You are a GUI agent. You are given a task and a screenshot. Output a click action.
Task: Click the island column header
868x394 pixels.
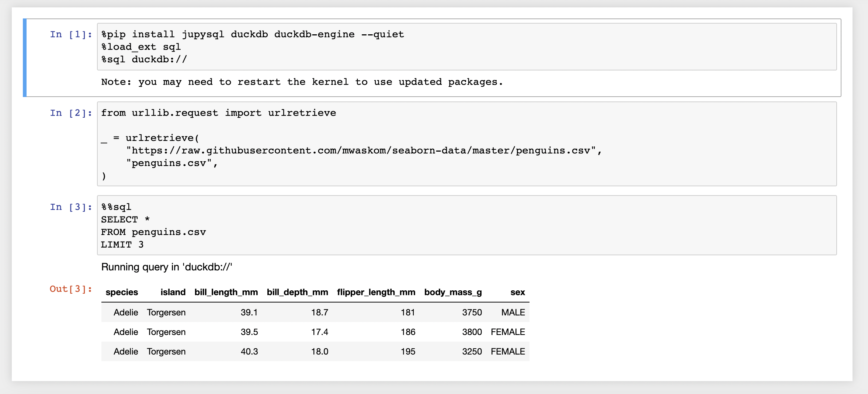pyautogui.click(x=173, y=293)
